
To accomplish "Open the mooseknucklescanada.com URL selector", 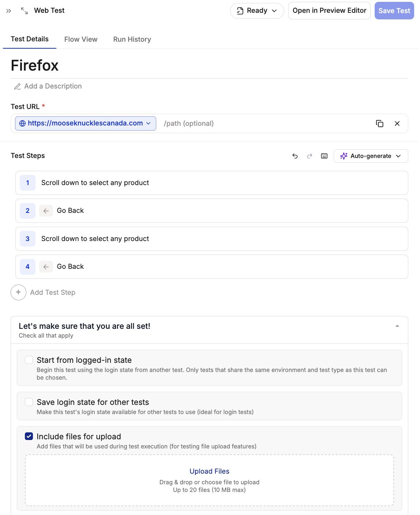I will tap(86, 123).
